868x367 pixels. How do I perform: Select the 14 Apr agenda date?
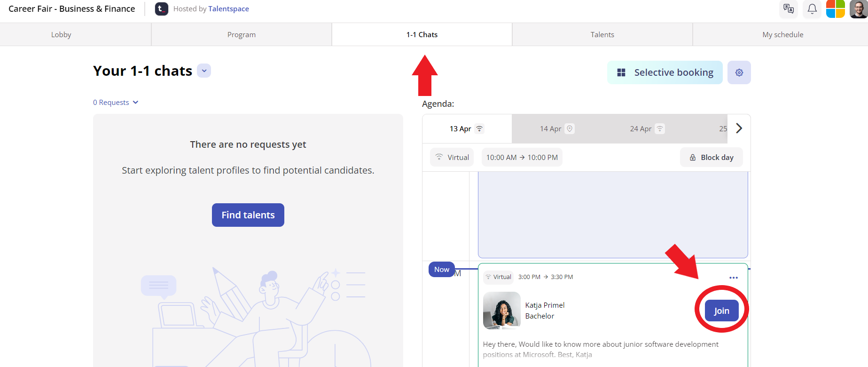(x=557, y=128)
